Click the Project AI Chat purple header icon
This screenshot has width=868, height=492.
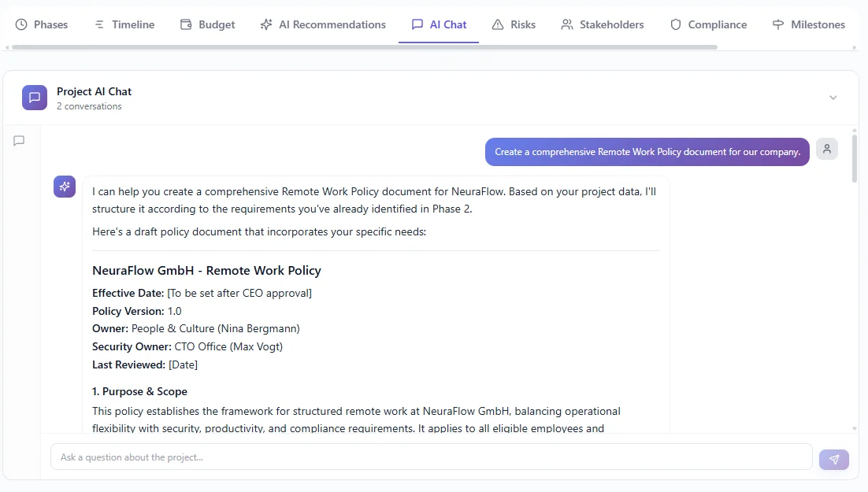click(x=35, y=98)
